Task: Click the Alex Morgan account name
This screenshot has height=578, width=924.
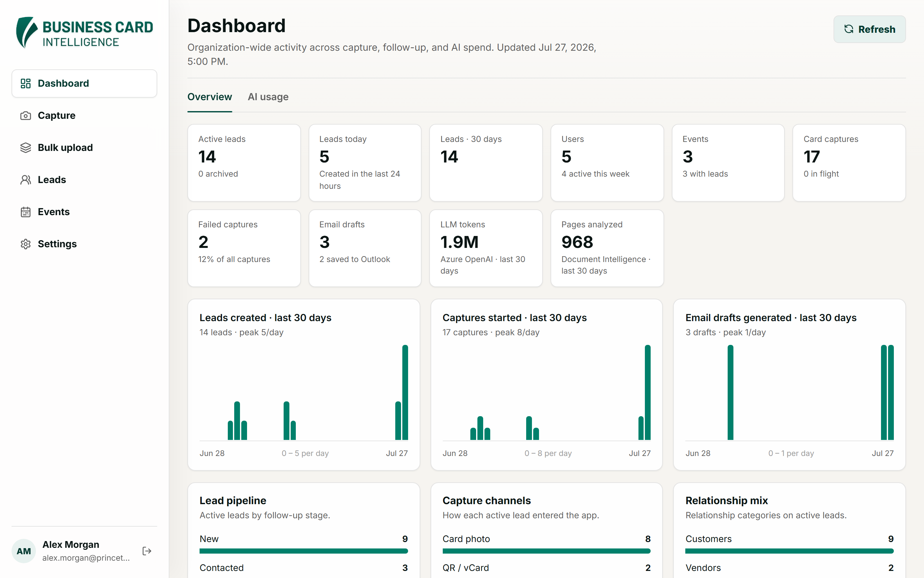Action: click(x=71, y=544)
